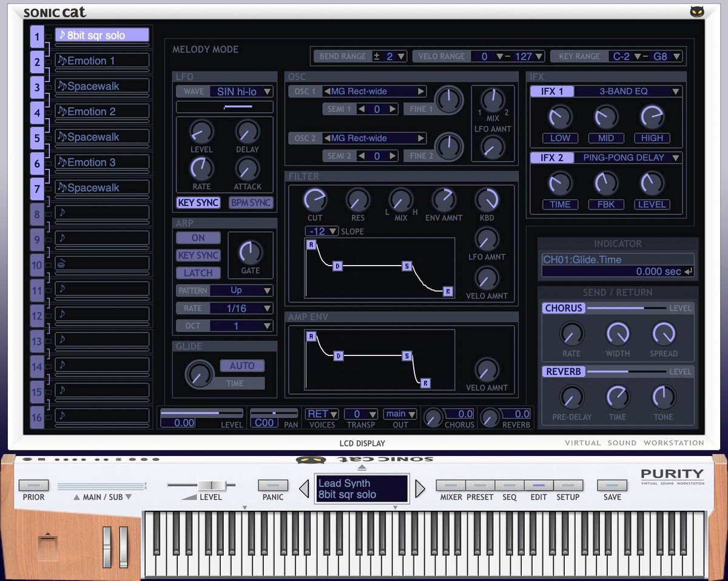Viewport: 728px width, 581px height.
Task: Switch to the SEQ page
Action: click(x=510, y=486)
